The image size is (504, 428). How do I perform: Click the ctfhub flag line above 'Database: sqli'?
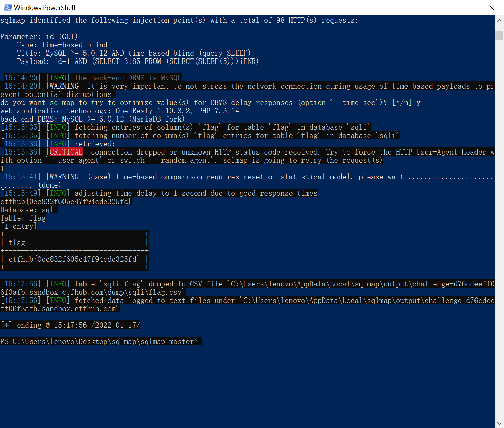(x=66, y=202)
